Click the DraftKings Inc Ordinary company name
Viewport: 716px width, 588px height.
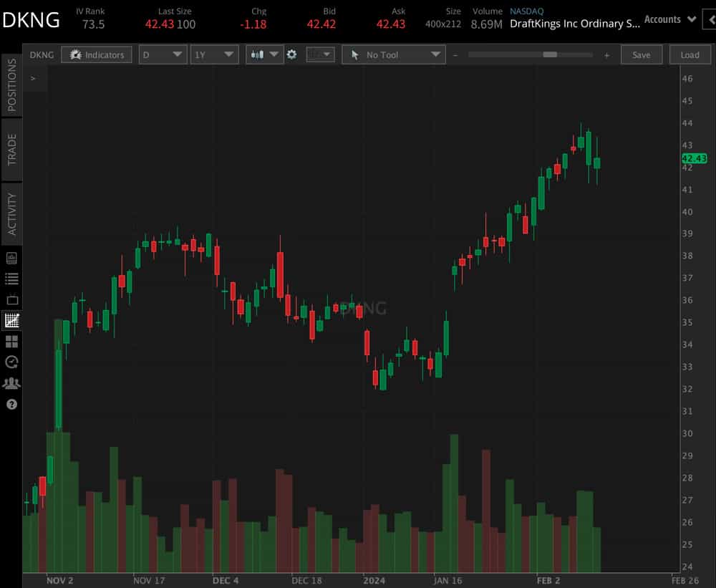pos(575,24)
